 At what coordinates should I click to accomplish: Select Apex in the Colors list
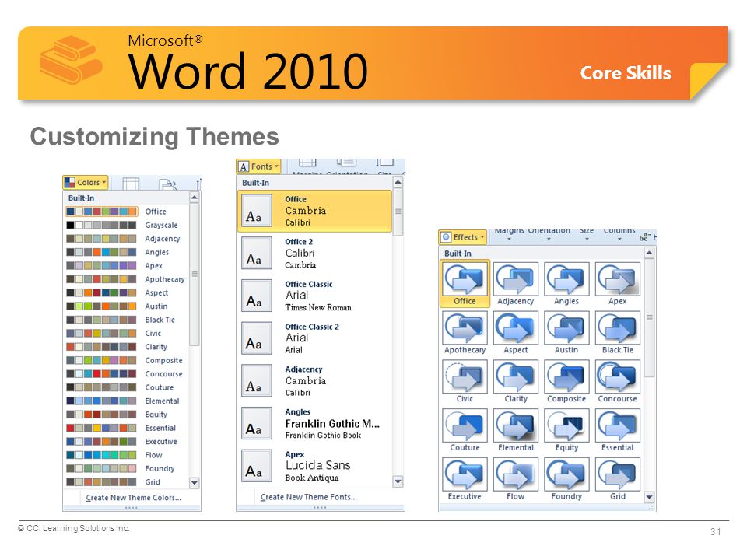[x=154, y=266]
